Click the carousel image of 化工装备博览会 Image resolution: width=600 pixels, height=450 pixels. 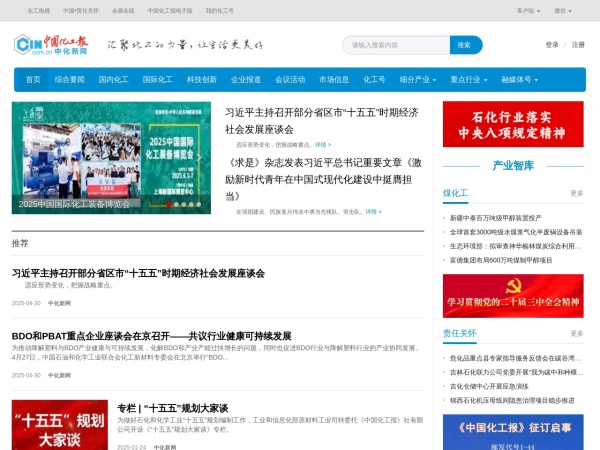click(x=111, y=158)
